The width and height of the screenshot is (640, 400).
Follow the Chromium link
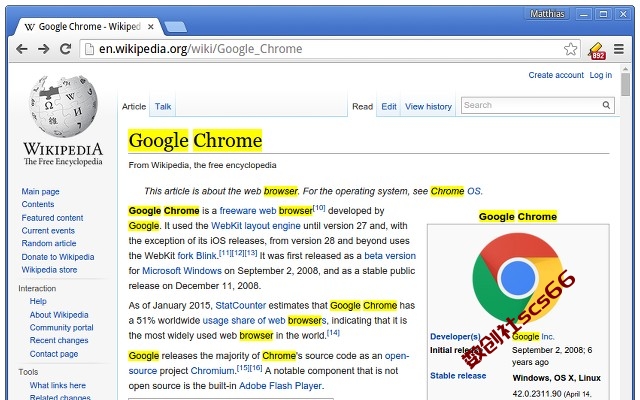212,371
